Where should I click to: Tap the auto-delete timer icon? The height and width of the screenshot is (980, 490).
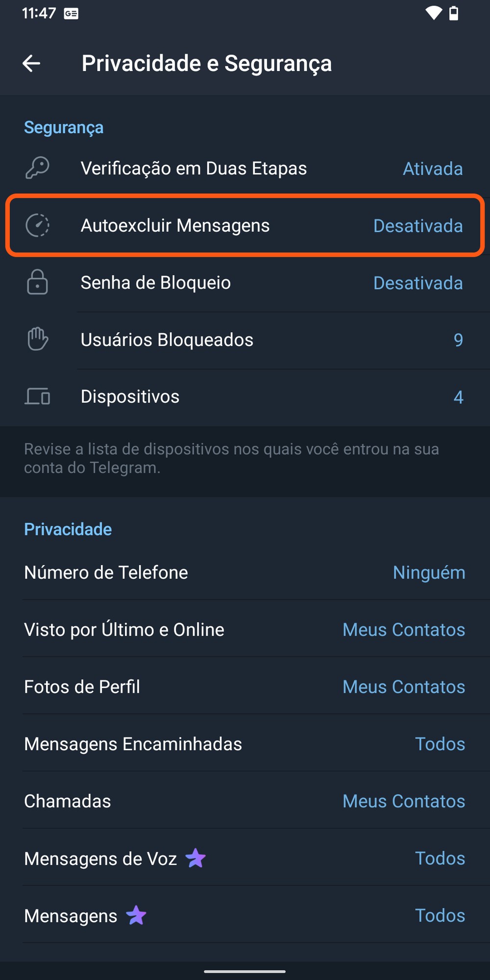coord(37,225)
